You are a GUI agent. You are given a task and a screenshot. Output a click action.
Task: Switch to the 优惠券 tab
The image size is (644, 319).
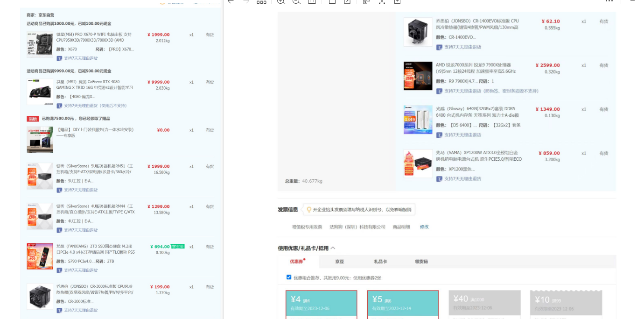click(x=297, y=262)
